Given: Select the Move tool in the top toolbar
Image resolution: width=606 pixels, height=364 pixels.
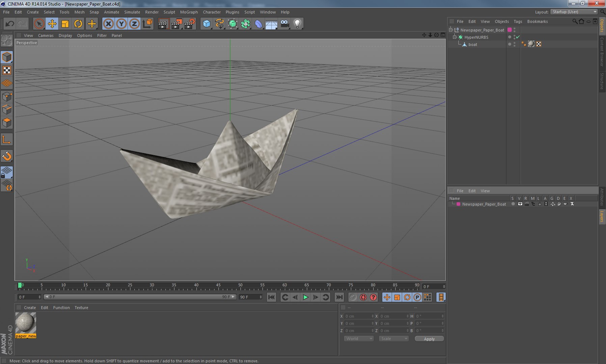Looking at the screenshot, I should click(52, 24).
